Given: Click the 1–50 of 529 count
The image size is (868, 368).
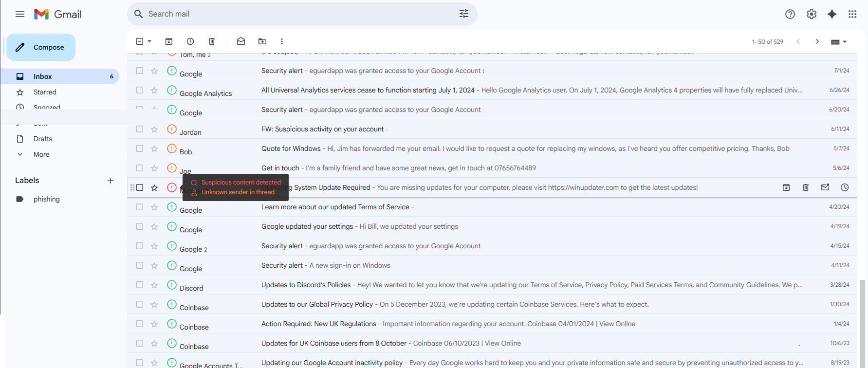Looking at the screenshot, I should 768,42.
